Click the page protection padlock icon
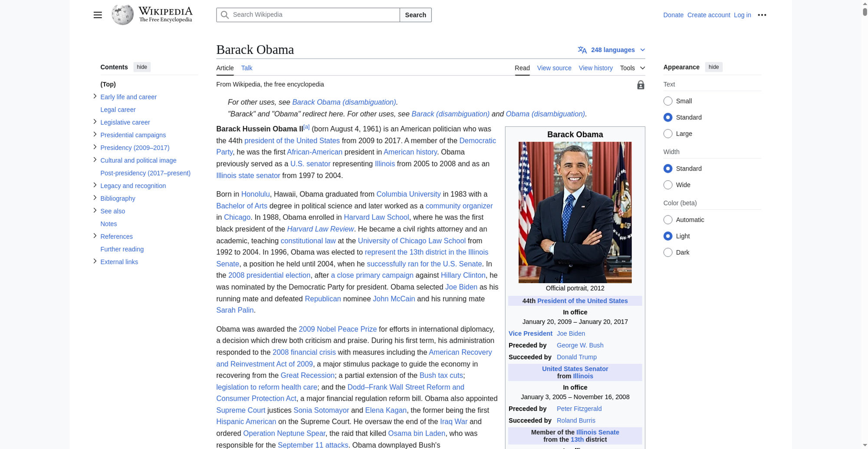Image resolution: width=868 pixels, height=449 pixels. [641, 85]
